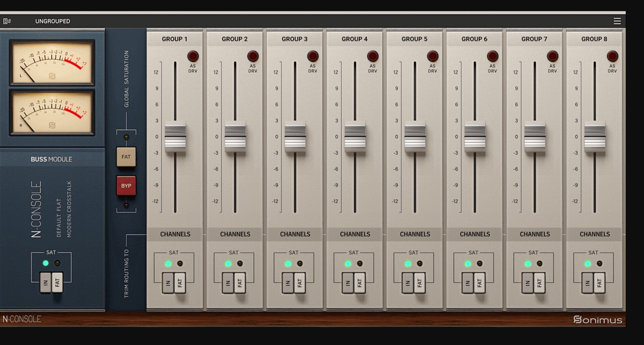Toggle the Group 3 SAT FAT switch
The width and height of the screenshot is (644, 345).
[300, 283]
